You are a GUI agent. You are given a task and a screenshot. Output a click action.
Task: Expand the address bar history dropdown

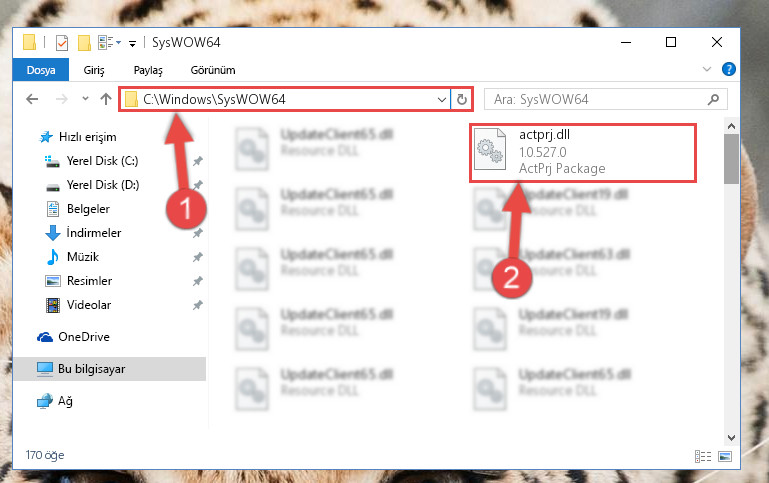click(x=441, y=100)
